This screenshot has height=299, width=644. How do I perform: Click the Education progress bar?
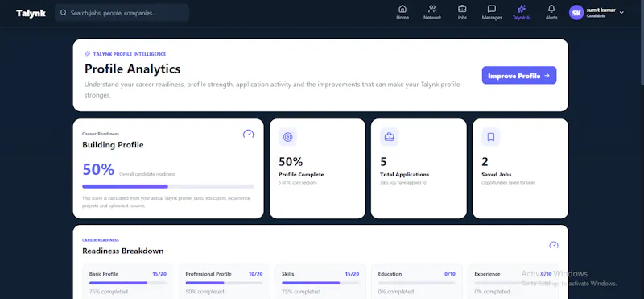pyautogui.click(x=416, y=283)
